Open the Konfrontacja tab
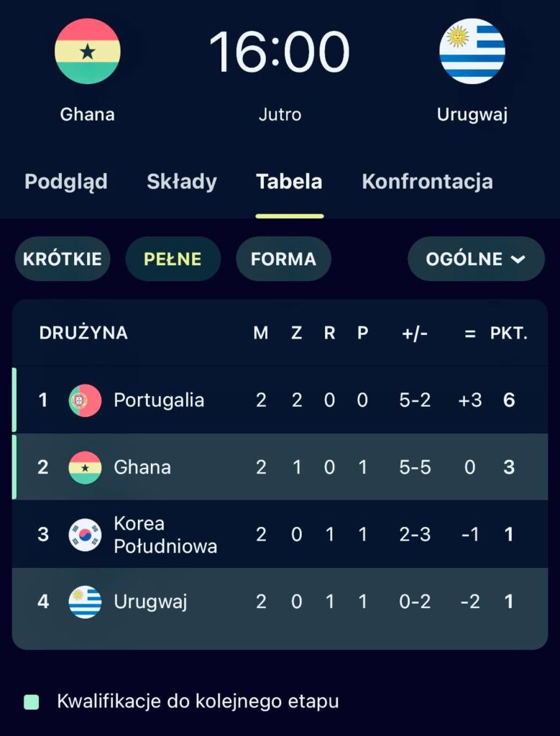Image resolution: width=560 pixels, height=736 pixels. (x=427, y=182)
